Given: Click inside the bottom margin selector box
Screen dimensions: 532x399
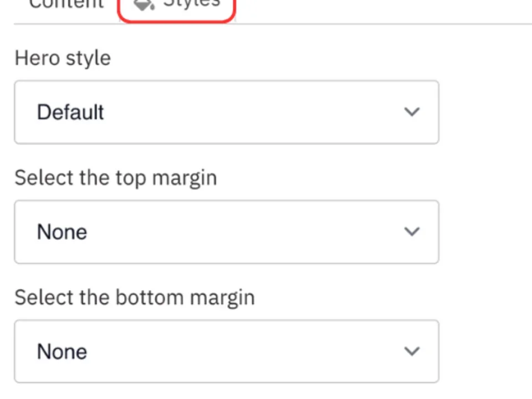Looking at the screenshot, I should (x=226, y=351).
